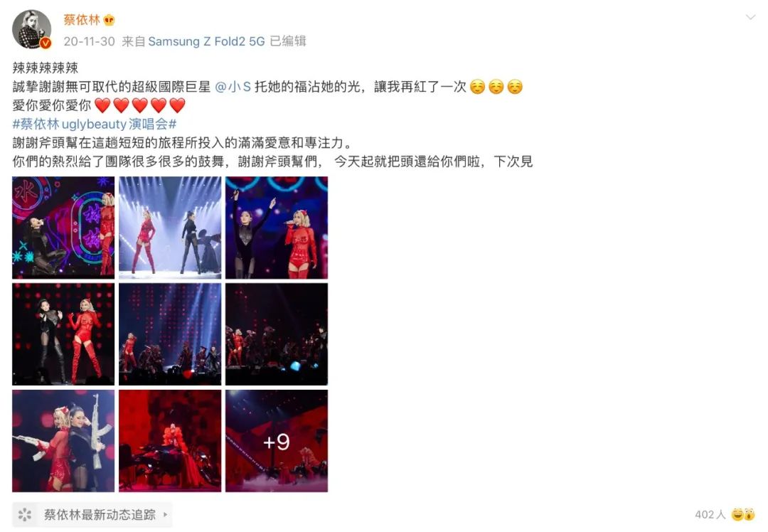
Task: Open the dark stage dancers photo
Action: pyautogui.click(x=277, y=334)
